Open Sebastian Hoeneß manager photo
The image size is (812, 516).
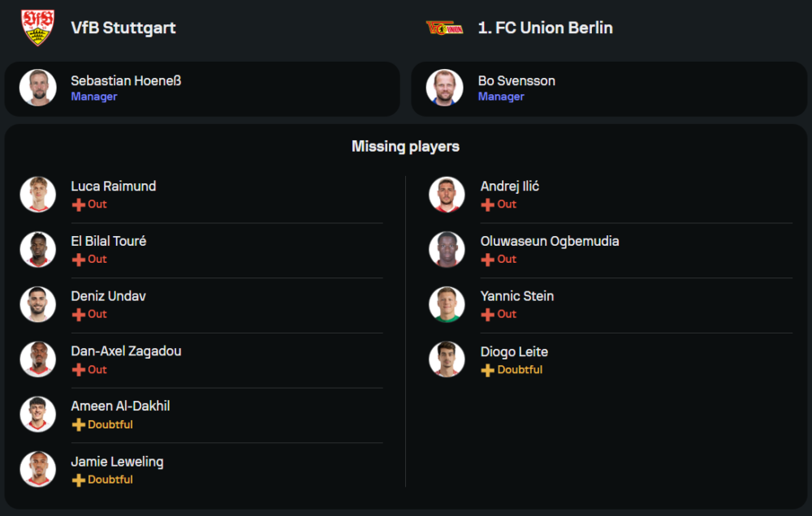click(x=38, y=88)
